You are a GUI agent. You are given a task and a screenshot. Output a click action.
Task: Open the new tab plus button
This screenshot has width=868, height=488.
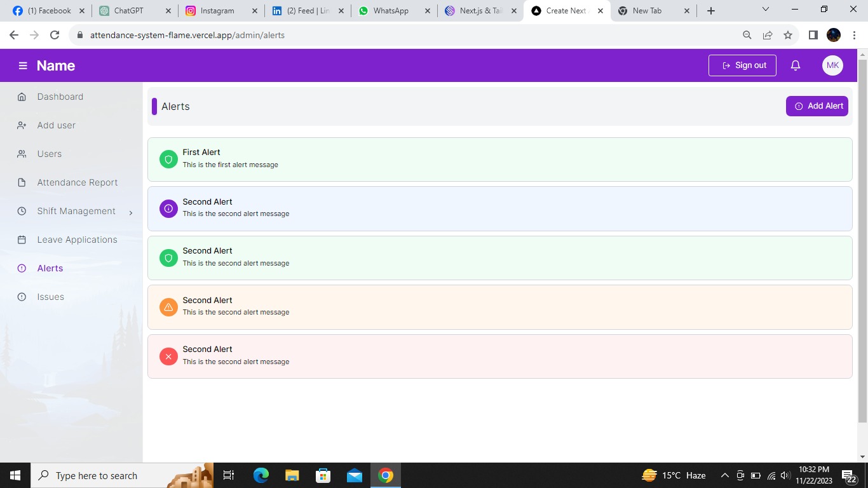pyautogui.click(x=711, y=11)
